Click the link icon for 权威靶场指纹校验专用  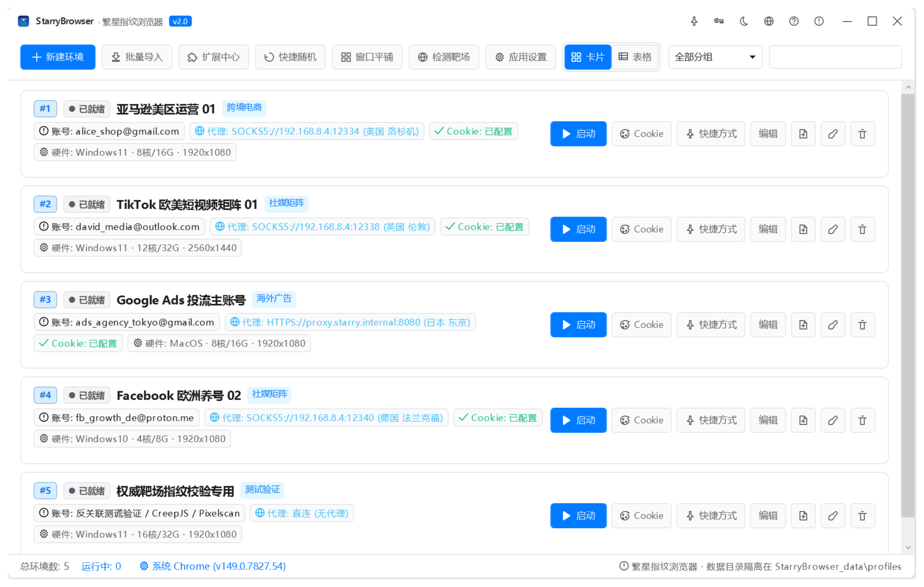click(833, 516)
